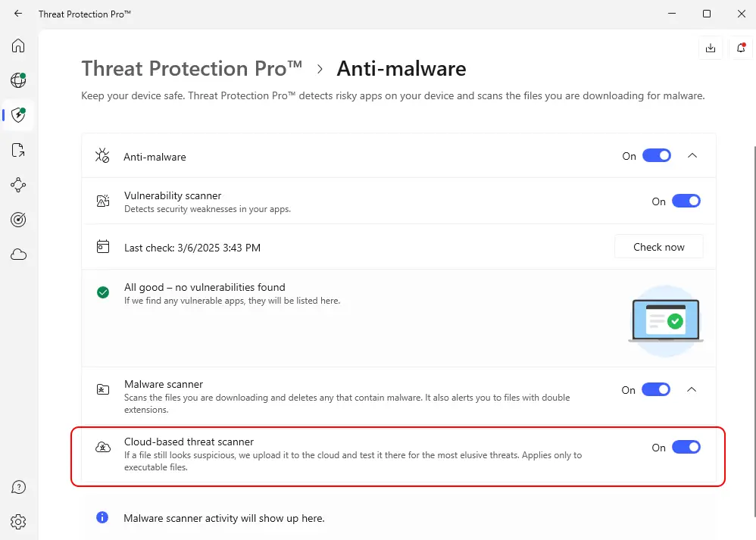Open the settings gear icon

click(18, 522)
